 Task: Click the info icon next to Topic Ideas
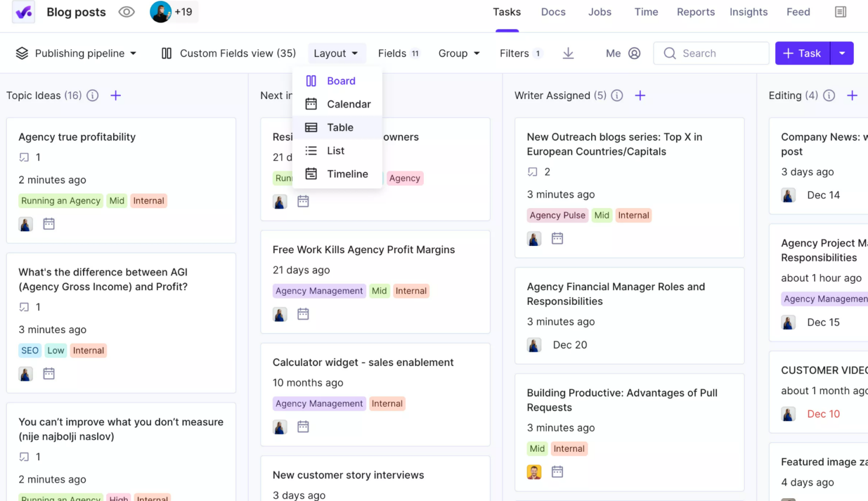(x=92, y=96)
